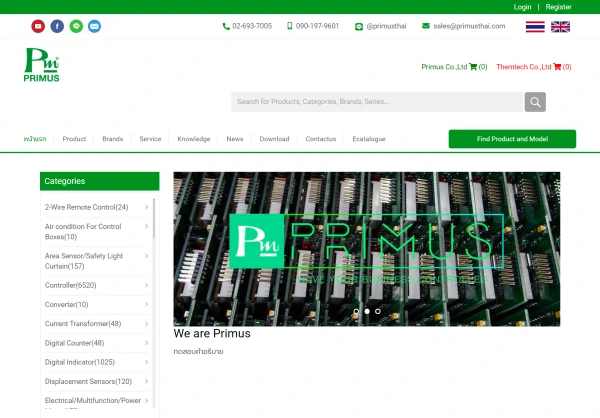
Task: Expand the Electrical/Multifunction/Power chevron
Action: click(147, 400)
